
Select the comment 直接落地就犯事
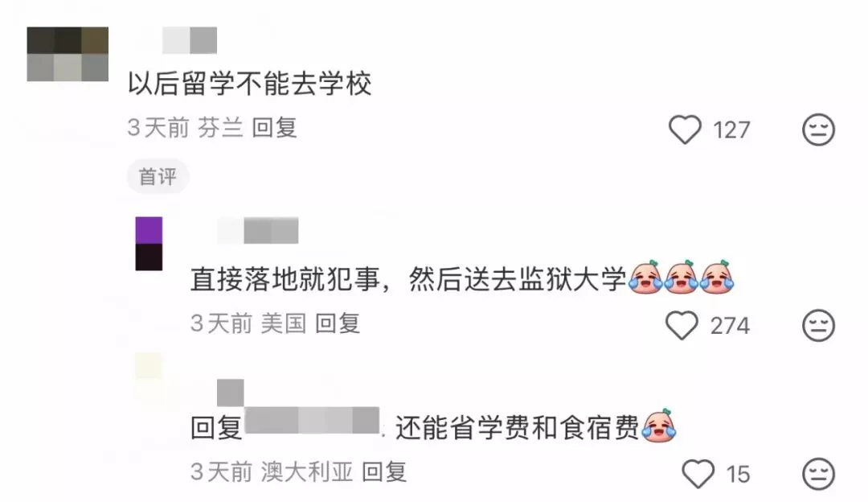[x=285, y=279]
